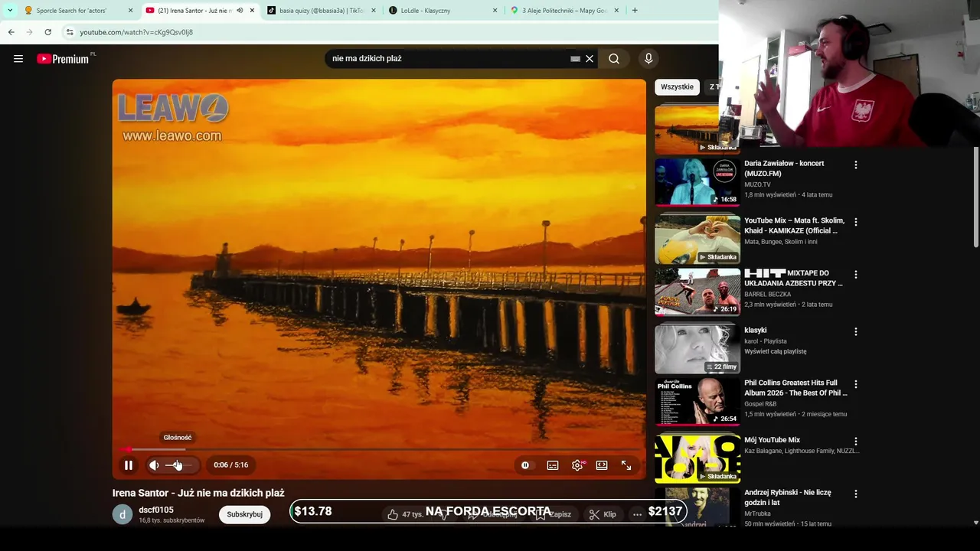Viewport: 980px width, 551px height.
Task: Switch to the Sporcle Search tab
Action: [x=71, y=11]
